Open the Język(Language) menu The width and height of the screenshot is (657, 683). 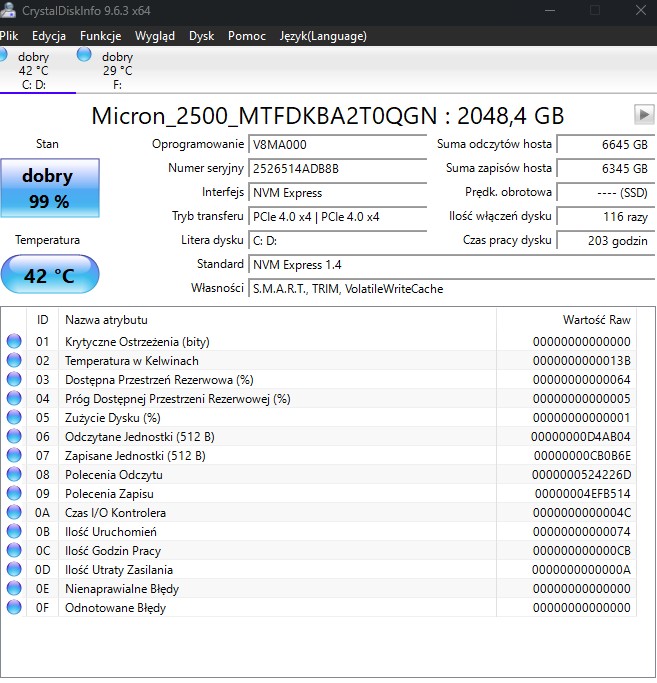click(x=323, y=36)
